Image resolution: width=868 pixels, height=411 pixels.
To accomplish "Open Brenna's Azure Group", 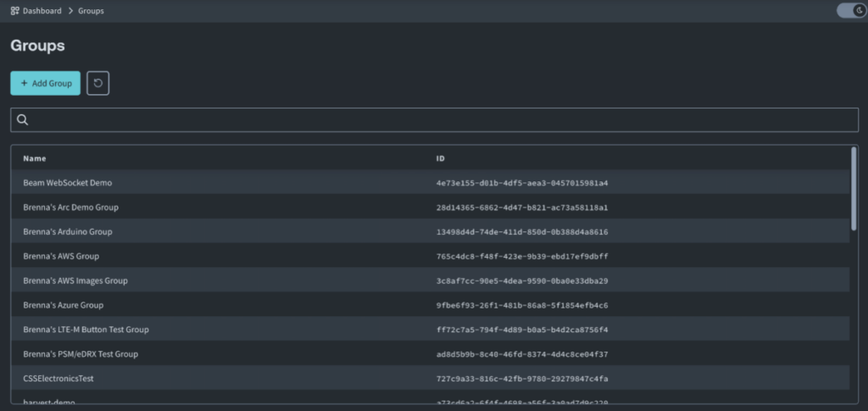I will coord(64,305).
